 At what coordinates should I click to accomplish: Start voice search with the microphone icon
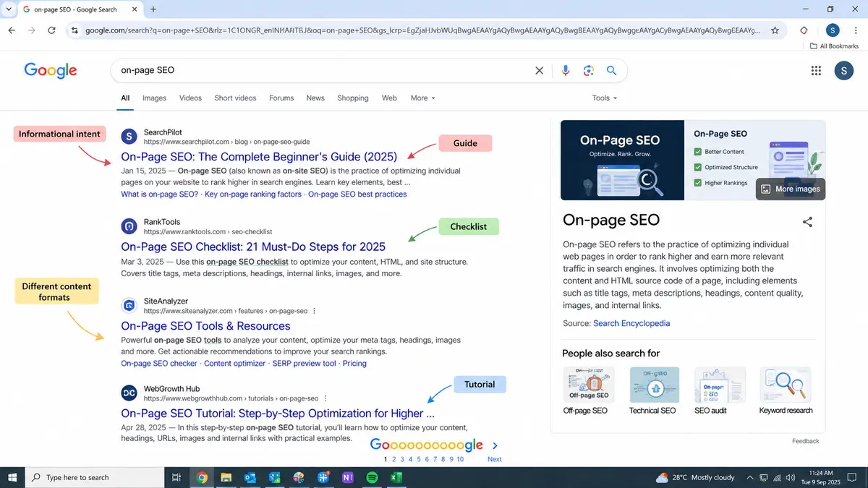tap(566, 71)
